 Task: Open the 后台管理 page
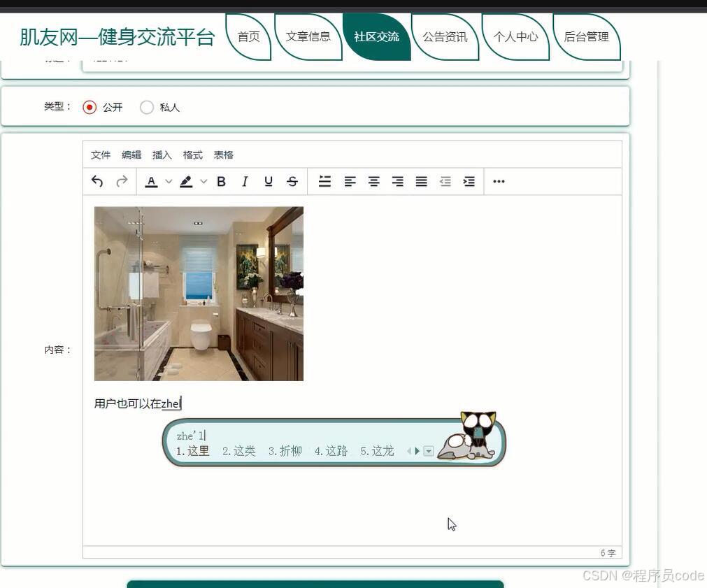pyautogui.click(x=587, y=37)
